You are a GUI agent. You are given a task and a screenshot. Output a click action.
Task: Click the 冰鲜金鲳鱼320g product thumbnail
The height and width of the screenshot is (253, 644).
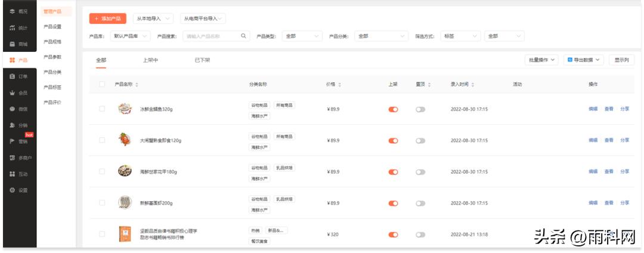point(125,109)
